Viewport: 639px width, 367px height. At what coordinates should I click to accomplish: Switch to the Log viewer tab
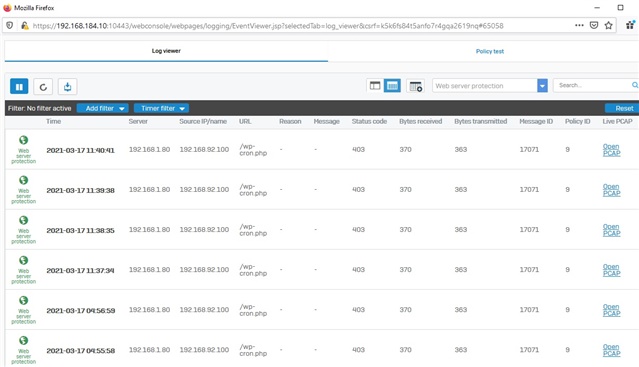pos(166,51)
